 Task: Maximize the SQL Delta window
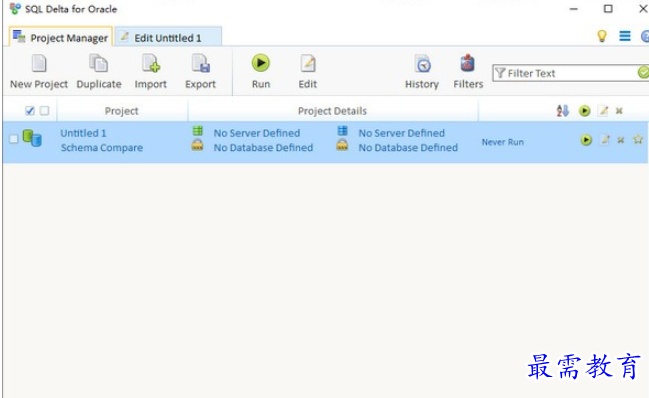point(608,9)
